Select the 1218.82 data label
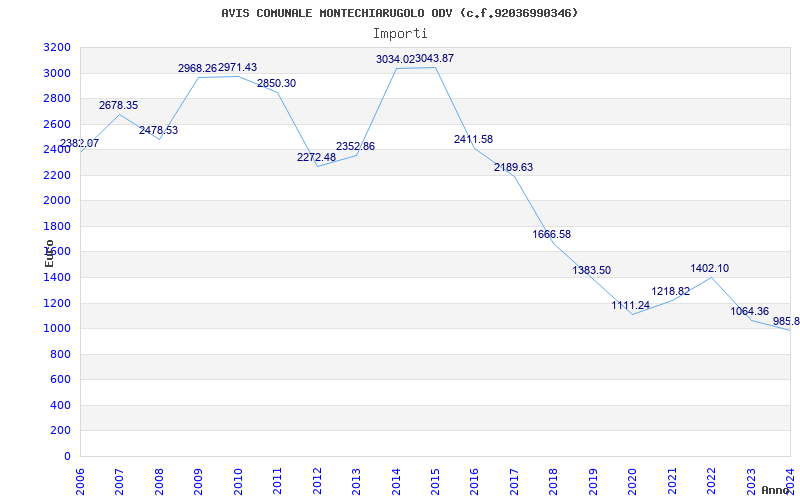Image resolution: width=800 pixels, height=500 pixels. click(x=670, y=292)
